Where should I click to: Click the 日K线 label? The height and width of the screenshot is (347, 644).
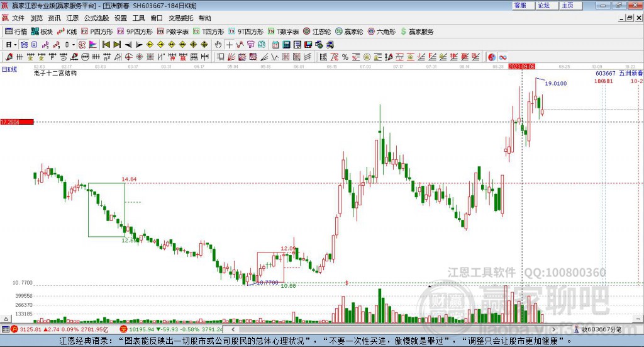[9, 69]
